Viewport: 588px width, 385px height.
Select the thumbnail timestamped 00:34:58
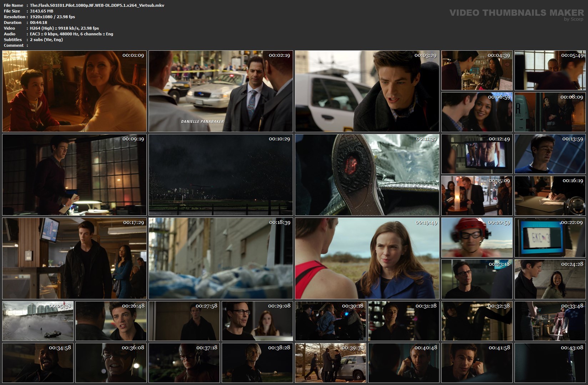click(x=38, y=363)
